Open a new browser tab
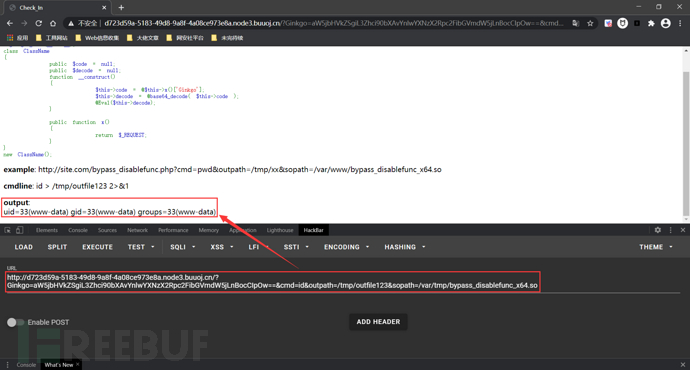Image resolution: width=690 pixels, height=370 pixels. [x=121, y=7]
